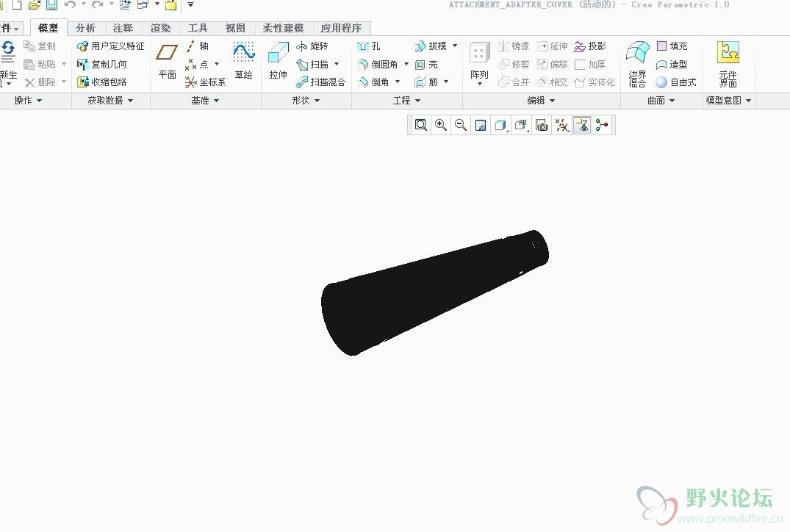Click the zoom out magnifier icon

tap(461, 125)
